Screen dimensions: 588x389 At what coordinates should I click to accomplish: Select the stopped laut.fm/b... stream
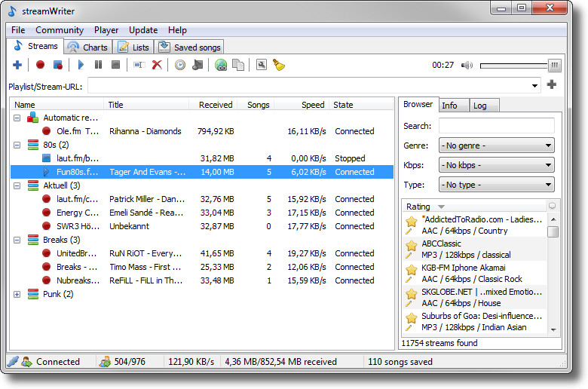202,158
